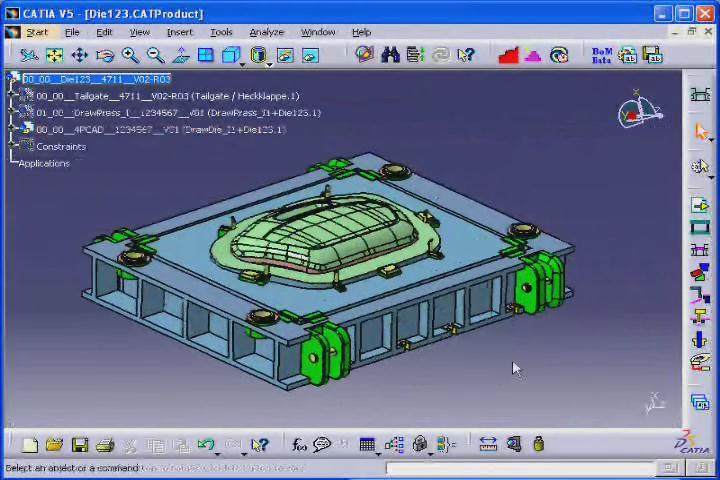
Task: Click the What's This help icon in top toolbar
Action: [466, 55]
